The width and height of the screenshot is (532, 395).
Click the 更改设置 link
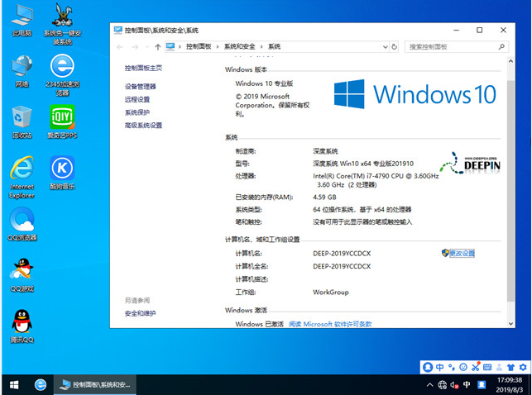tap(462, 253)
